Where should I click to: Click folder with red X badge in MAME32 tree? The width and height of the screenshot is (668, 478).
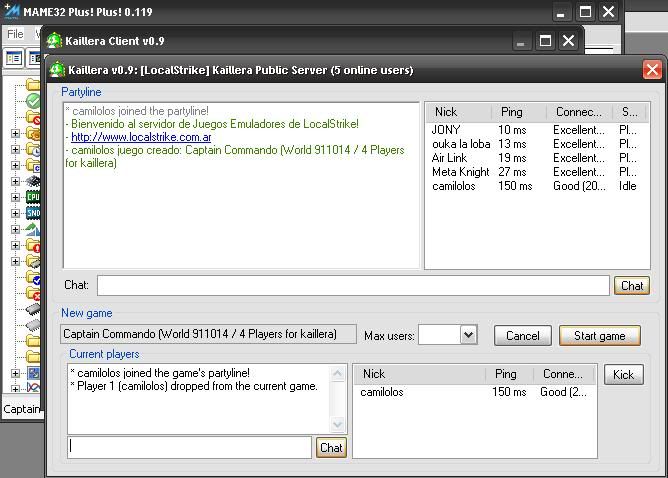coord(33,294)
